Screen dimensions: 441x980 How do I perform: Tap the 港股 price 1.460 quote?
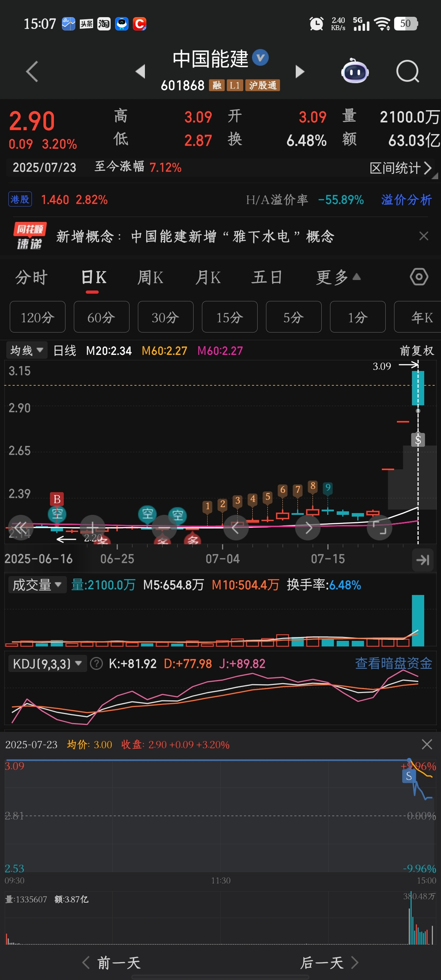[55, 199]
